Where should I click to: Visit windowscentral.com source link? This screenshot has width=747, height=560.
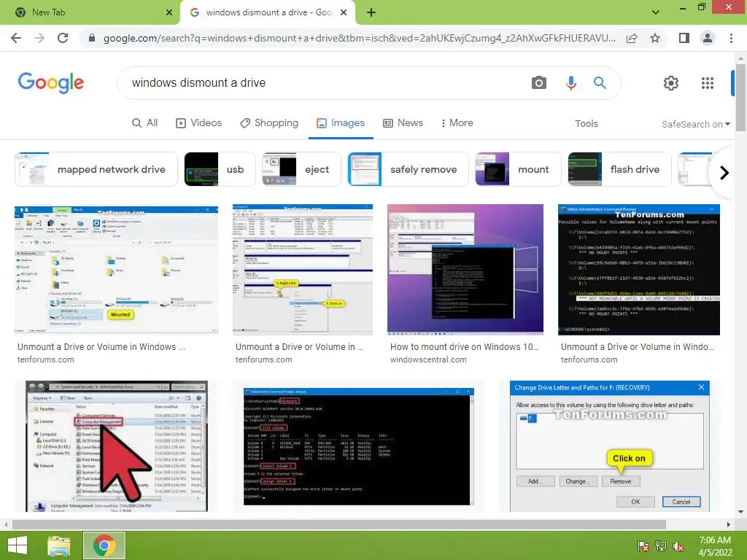coord(428,360)
